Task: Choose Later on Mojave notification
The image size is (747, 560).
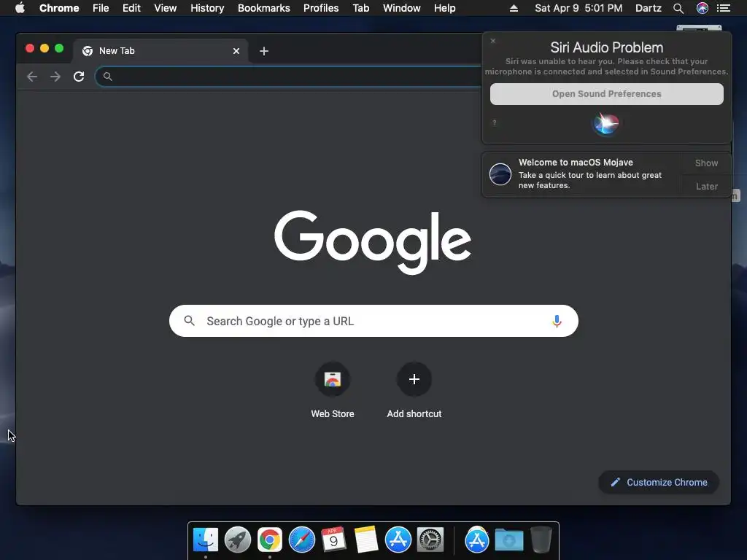Action: (706, 186)
